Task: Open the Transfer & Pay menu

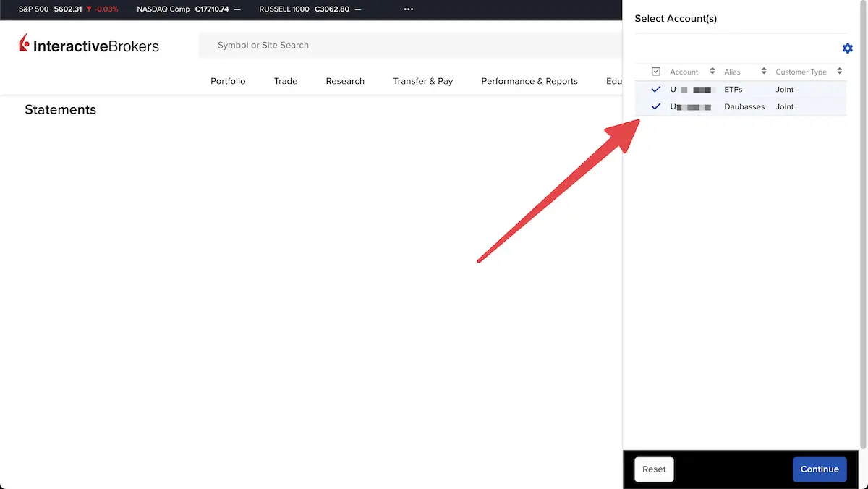Action: pyautogui.click(x=423, y=81)
